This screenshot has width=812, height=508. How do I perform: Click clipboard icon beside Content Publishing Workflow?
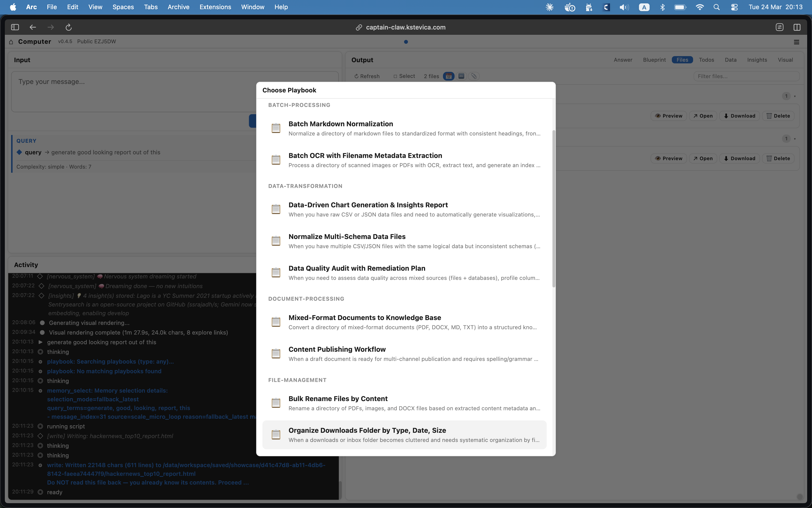[276, 353]
